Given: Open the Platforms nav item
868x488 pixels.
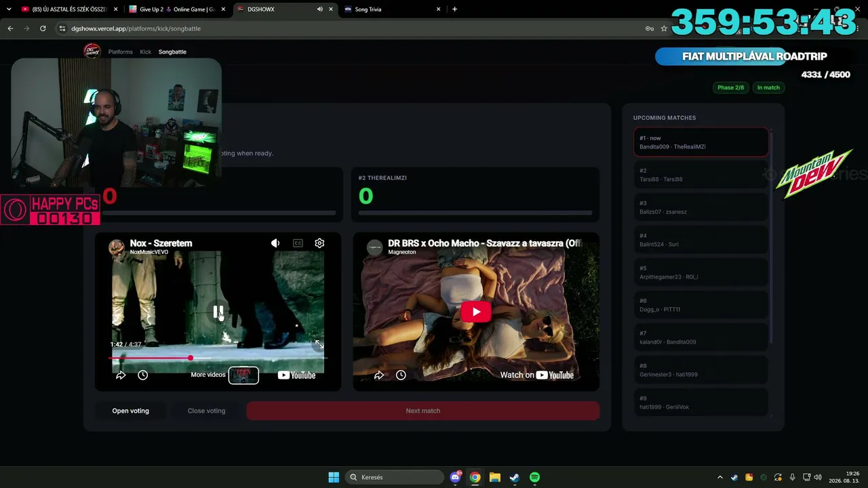Looking at the screenshot, I should [x=121, y=52].
